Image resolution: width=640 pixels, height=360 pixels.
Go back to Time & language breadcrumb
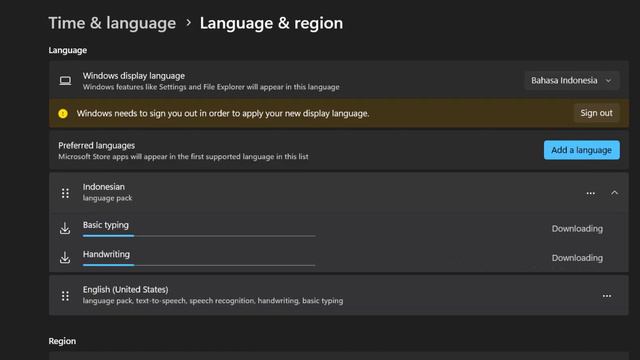click(112, 23)
